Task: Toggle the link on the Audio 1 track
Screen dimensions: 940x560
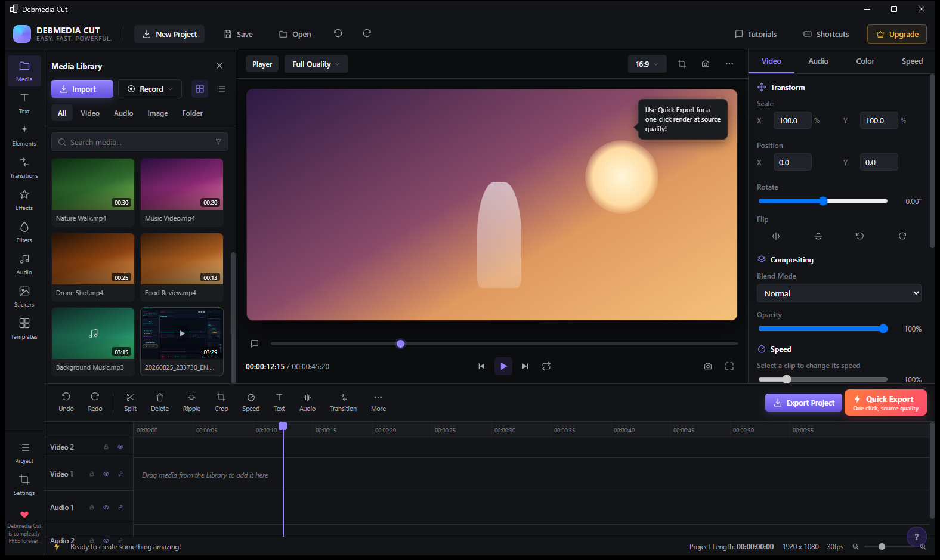Action: coord(120,508)
